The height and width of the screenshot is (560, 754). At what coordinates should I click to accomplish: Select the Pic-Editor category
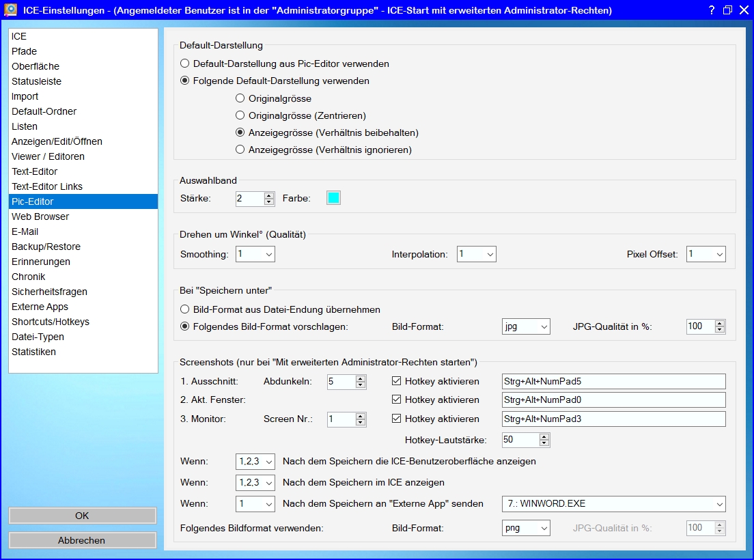click(83, 201)
